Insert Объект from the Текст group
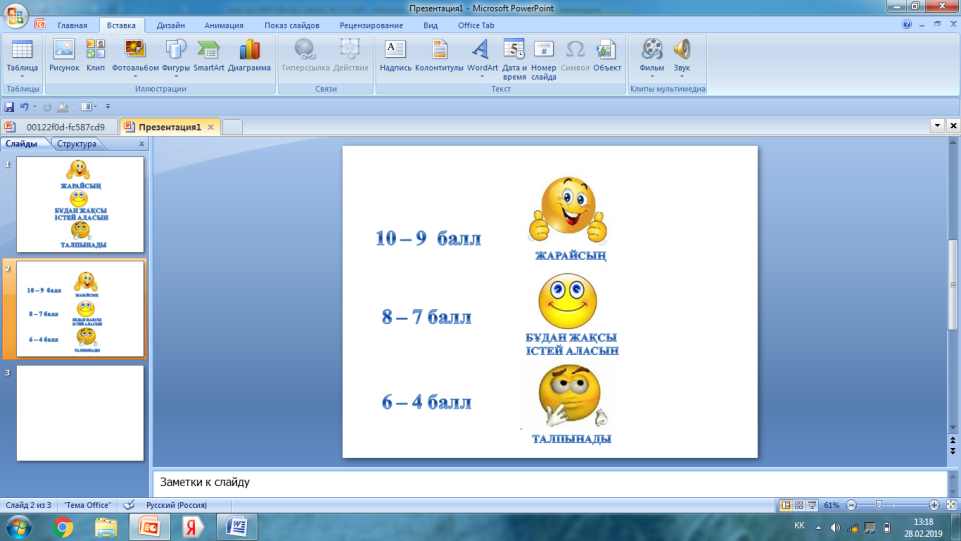This screenshot has width=961, height=541. pos(606,54)
